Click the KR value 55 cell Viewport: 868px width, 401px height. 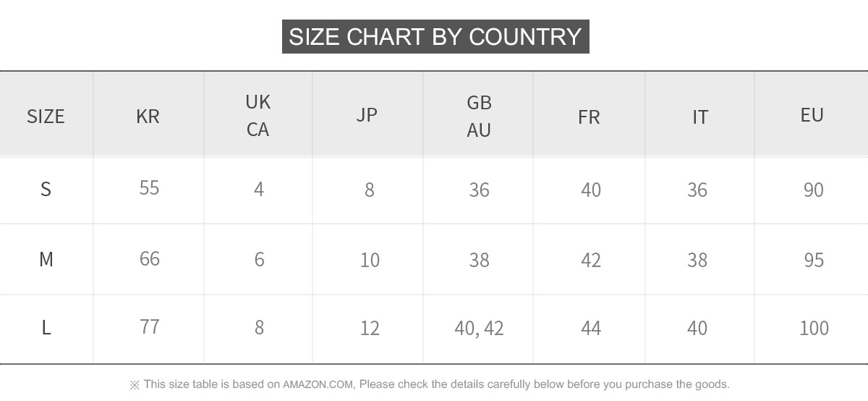(149, 188)
